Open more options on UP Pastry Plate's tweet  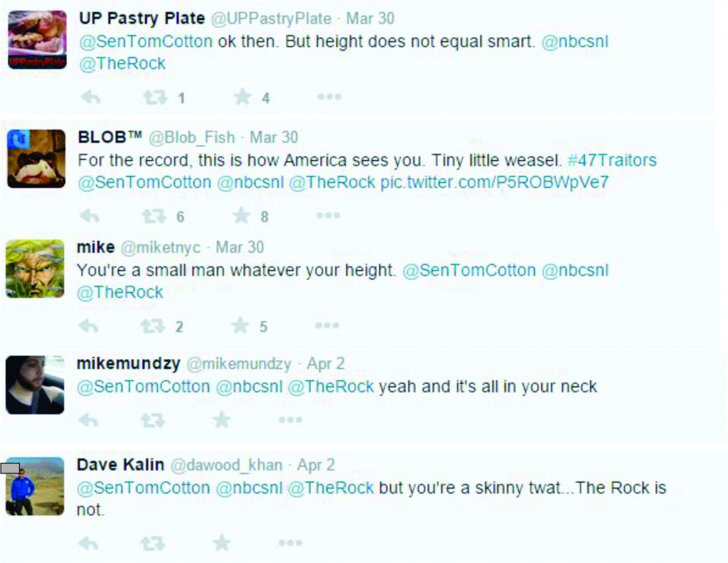pyautogui.click(x=329, y=97)
